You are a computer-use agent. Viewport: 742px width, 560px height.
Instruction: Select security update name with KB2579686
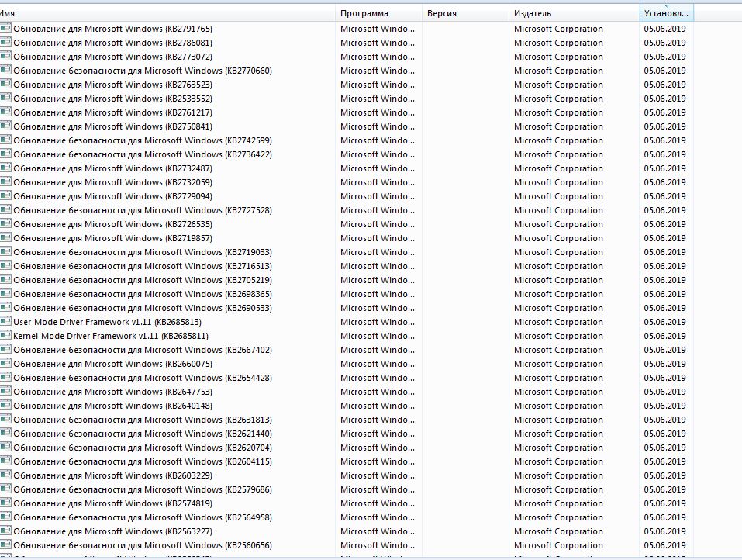coord(143,489)
